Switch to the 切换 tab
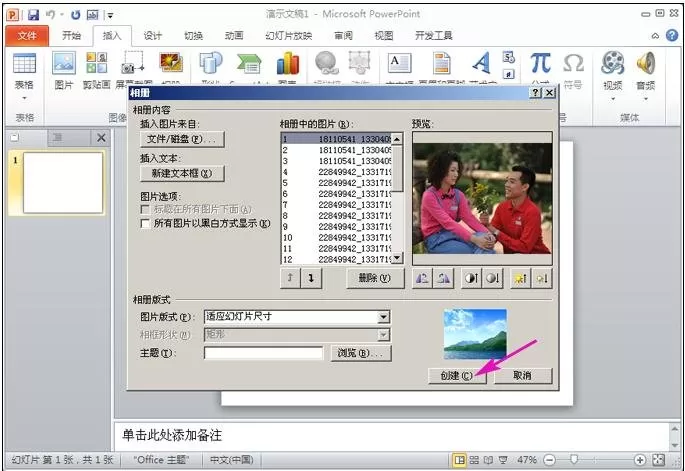 tap(194, 35)
